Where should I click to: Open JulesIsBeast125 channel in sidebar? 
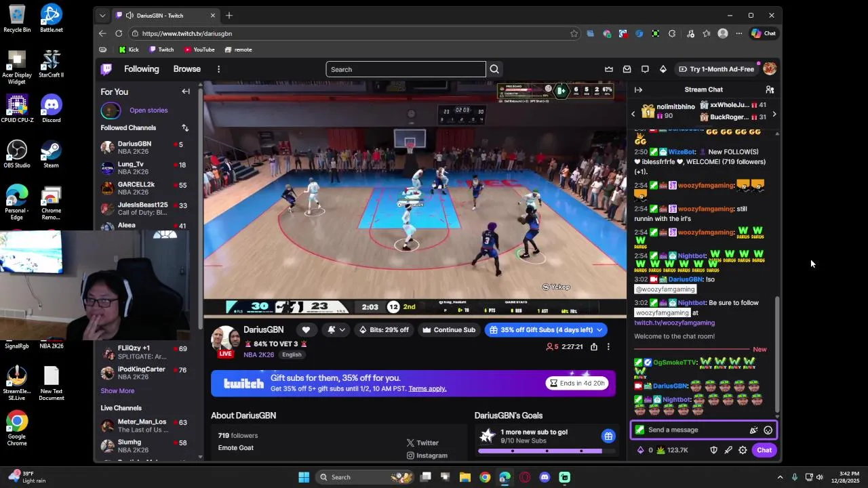[x=144, y=209]
